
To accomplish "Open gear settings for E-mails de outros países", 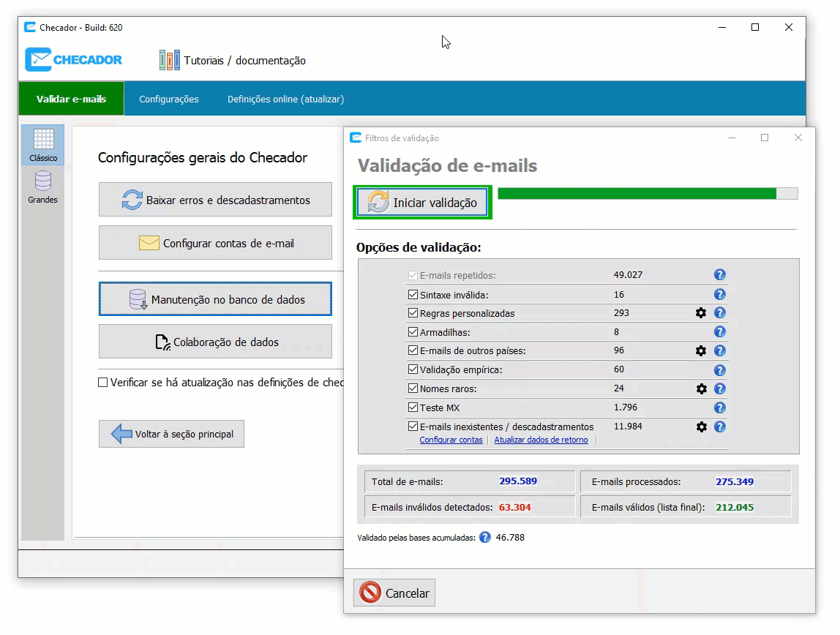I will point(701,351).
